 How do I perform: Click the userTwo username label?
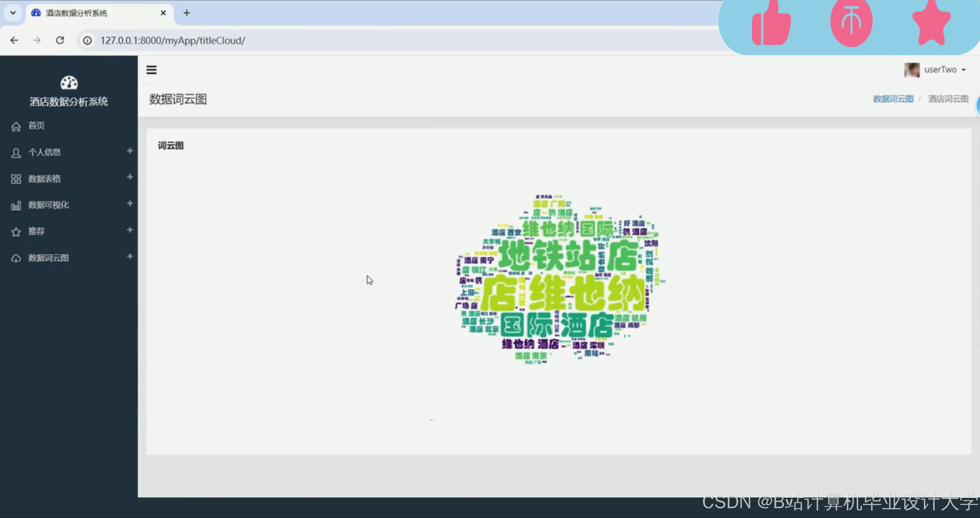[940, 70]
